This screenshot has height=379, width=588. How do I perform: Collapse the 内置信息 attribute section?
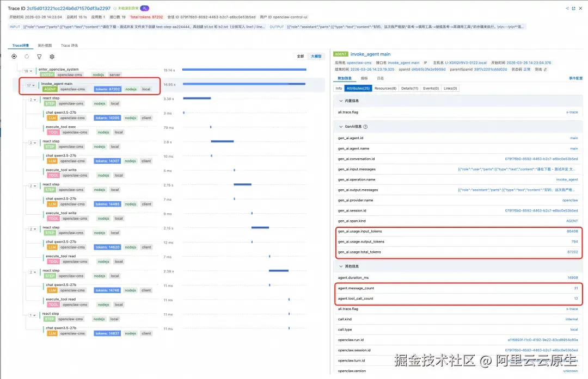341,101
